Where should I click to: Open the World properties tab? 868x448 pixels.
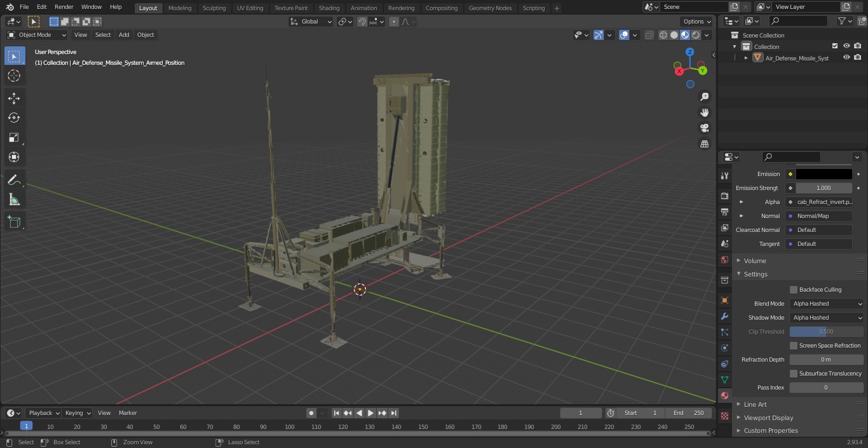click(x=724, y=259)
